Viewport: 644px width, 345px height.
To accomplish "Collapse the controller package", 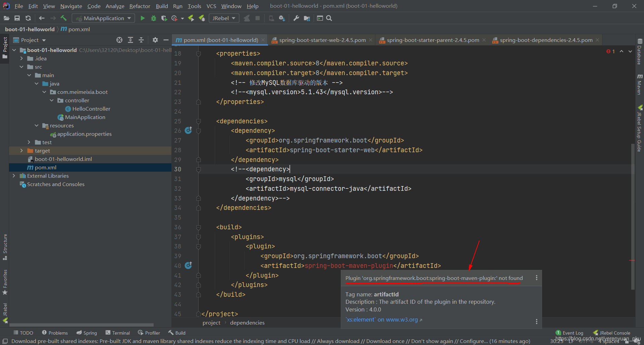I will tap(52, 100).
